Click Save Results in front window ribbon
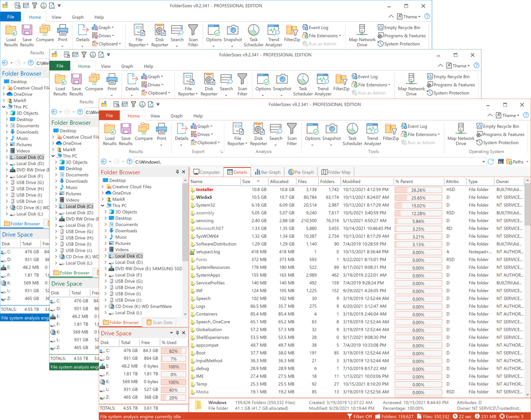 click(x=126, y=134)
